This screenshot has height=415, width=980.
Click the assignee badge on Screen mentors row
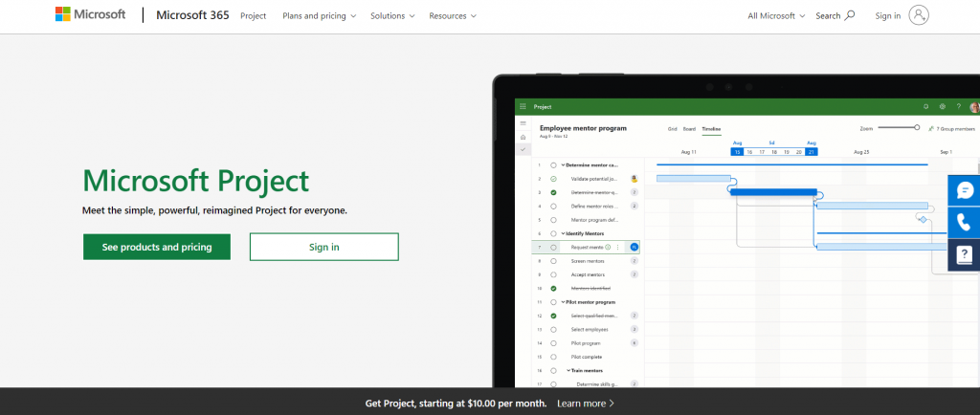[x=635, y=261]
